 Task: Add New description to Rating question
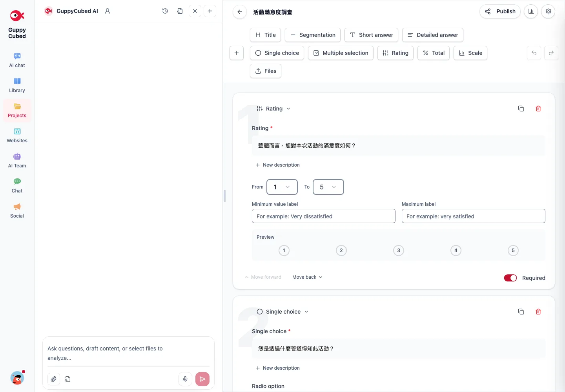(277, 165)
